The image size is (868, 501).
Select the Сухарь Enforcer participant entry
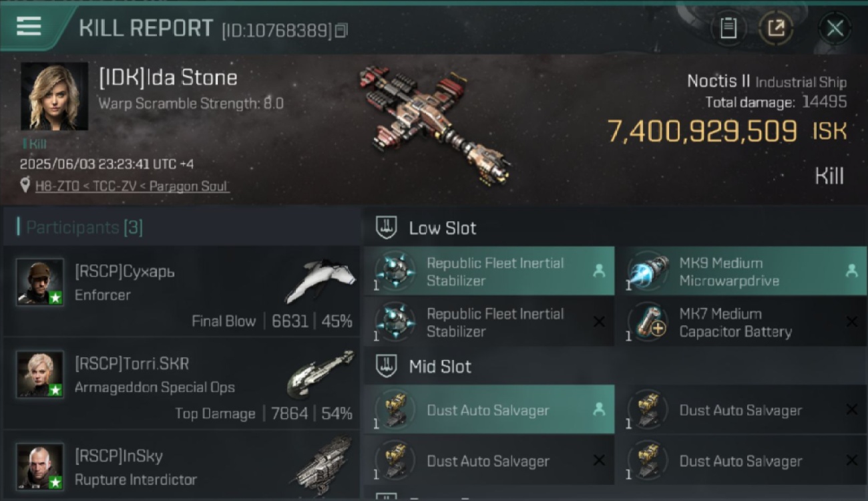181,291
